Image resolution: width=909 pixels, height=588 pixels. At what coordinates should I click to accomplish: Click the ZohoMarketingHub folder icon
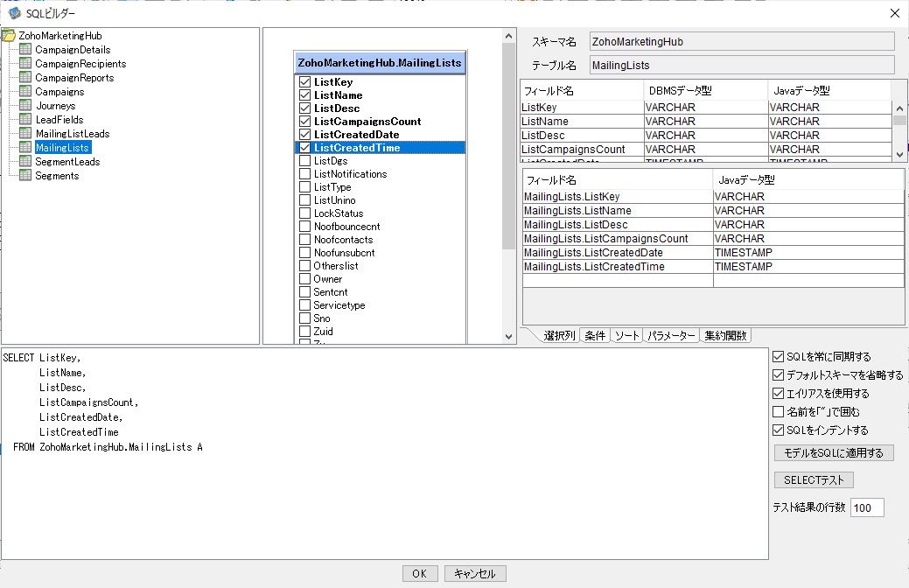9,36
